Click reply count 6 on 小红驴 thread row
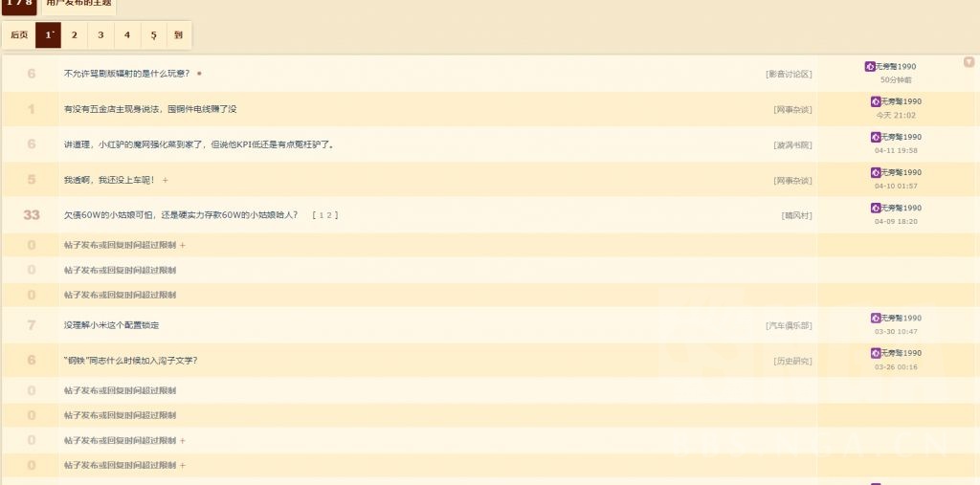The height and width of the screenshot is (485, 980). (x=32, y=144)
